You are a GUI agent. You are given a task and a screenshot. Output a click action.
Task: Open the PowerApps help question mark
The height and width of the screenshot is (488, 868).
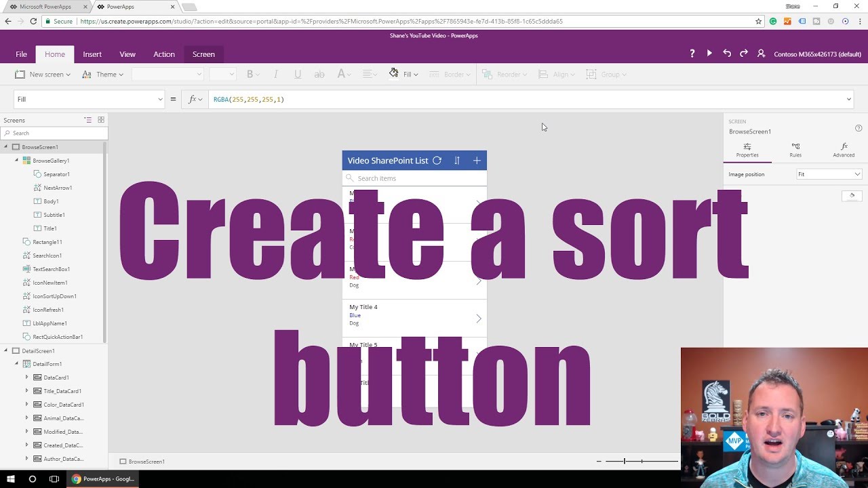[692, 54]
